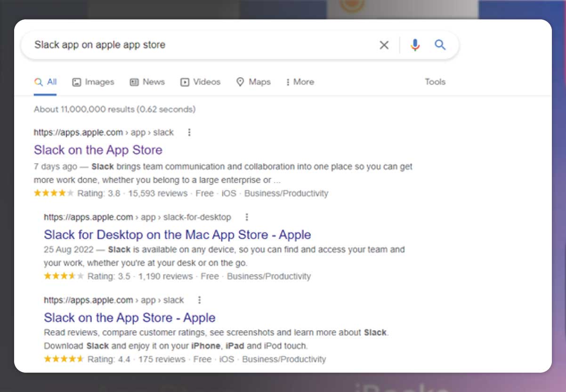Click the star rating showing 3.8
Viewport: 566px width, 392px height.
coord(54,193)
